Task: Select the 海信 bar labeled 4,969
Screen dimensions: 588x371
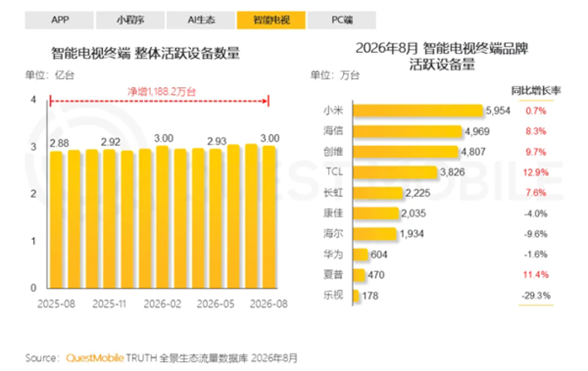Action: 407,132
